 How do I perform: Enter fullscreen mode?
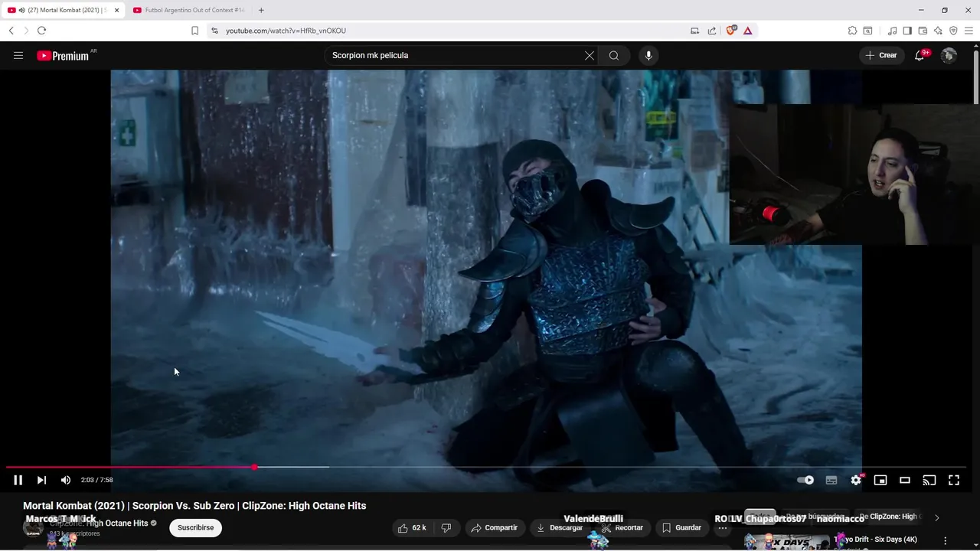954,480
